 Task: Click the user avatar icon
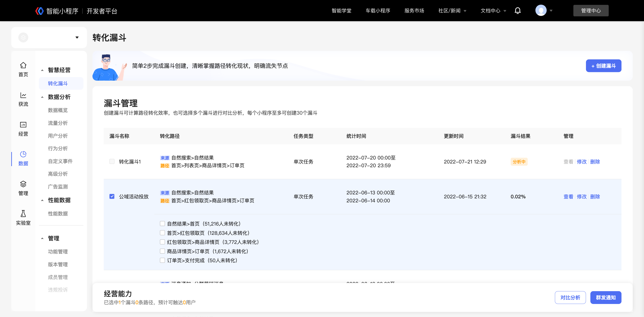[541, 11]
